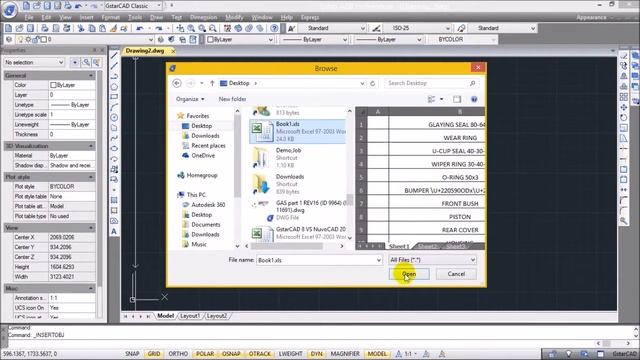This screenshot has height=360, width=640.
Task: Click the Cancel button in Browse dialog
Action: pyautogui.click(x=456, y=274)
